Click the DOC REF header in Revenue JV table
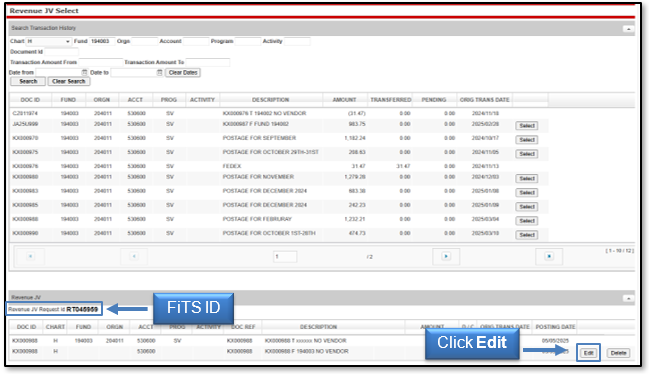 (243, 327)
